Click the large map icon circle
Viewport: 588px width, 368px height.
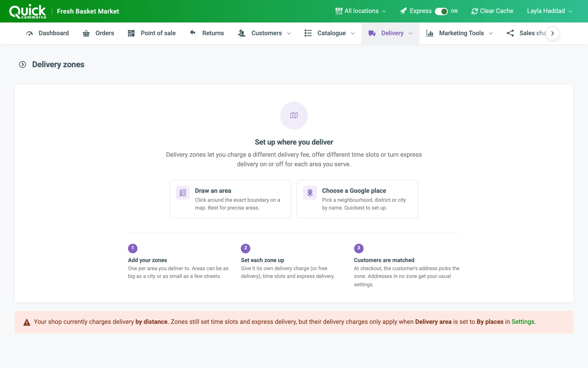[294, 115]
